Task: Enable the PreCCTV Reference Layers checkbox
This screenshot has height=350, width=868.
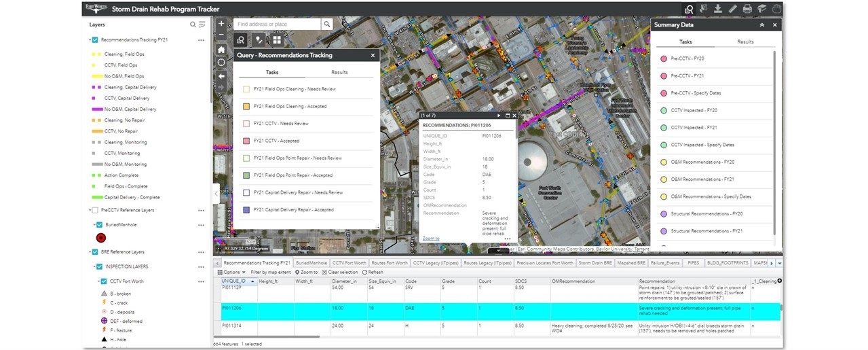Action: click(95, 210)
